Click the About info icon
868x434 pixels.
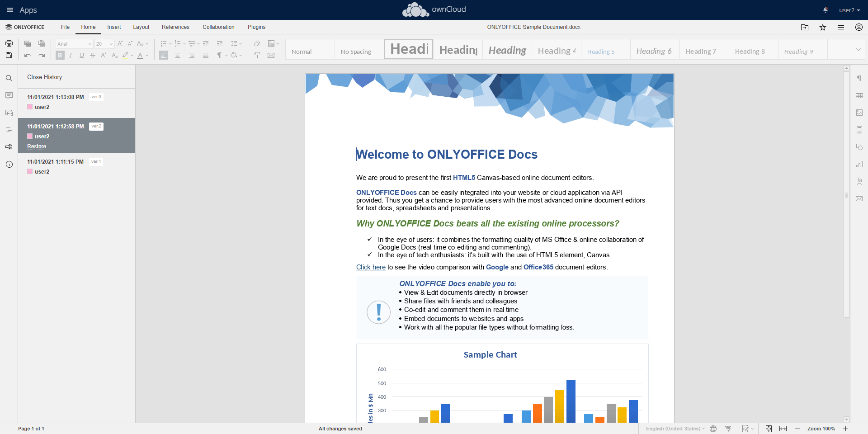(x=9, y=165)
